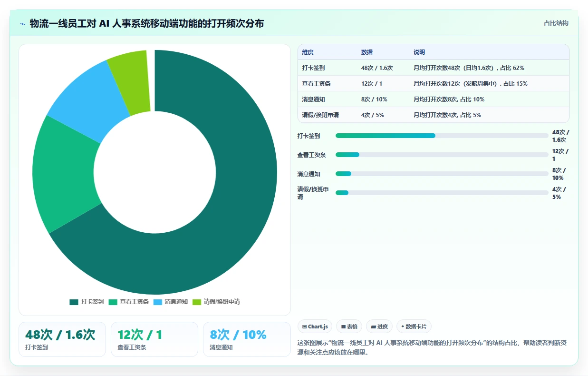
Task: Select the Chart.js tag chip
Action: coord(315,327)
